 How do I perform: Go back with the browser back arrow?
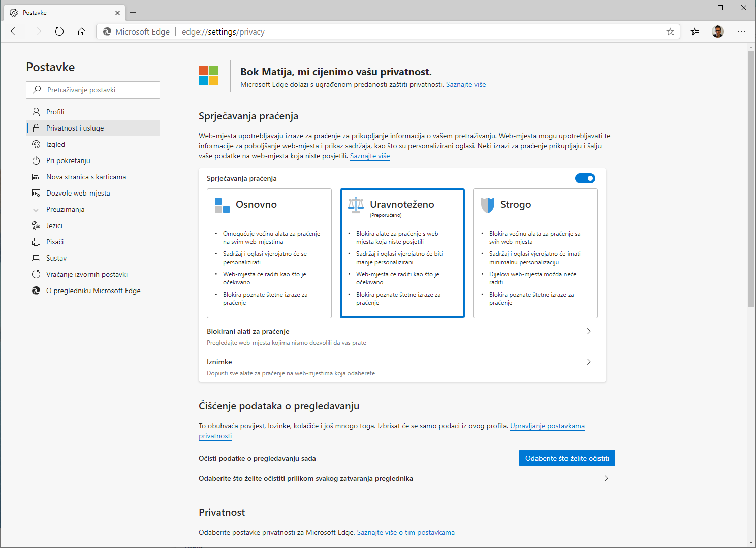tap(15, 31)
